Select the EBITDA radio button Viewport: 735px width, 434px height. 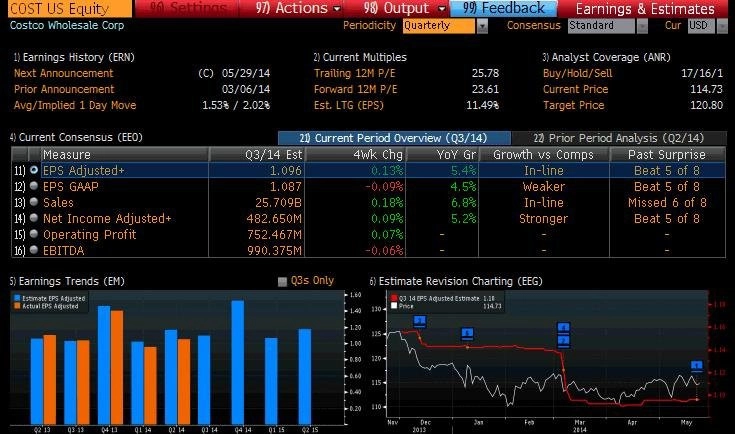pyautogui.click(x=34, y=250)
